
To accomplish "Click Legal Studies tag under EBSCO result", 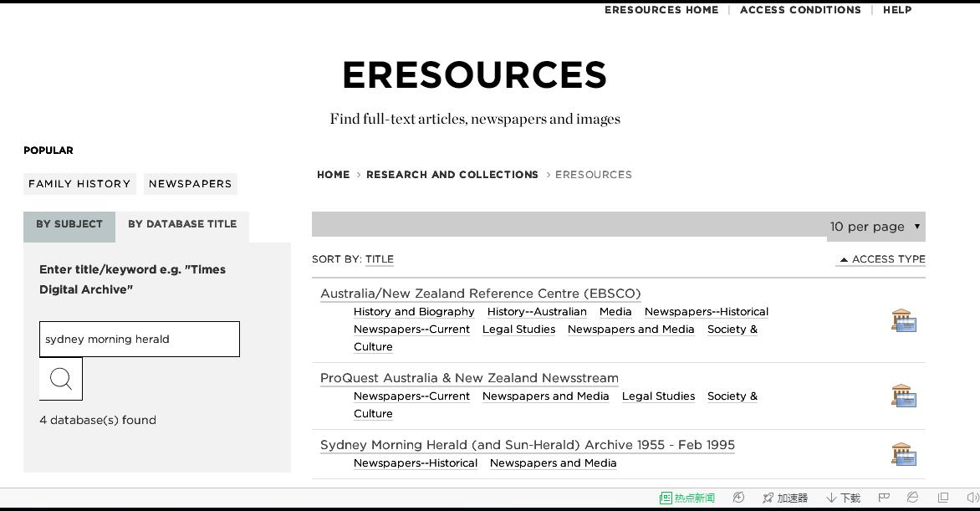I will pyautogui.click(x=518, y=329).
